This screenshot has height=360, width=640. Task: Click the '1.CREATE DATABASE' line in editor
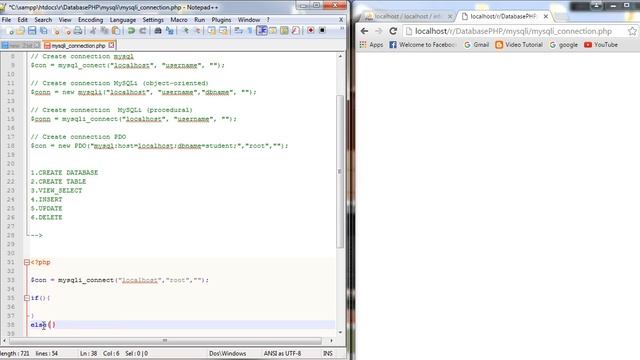64,173
